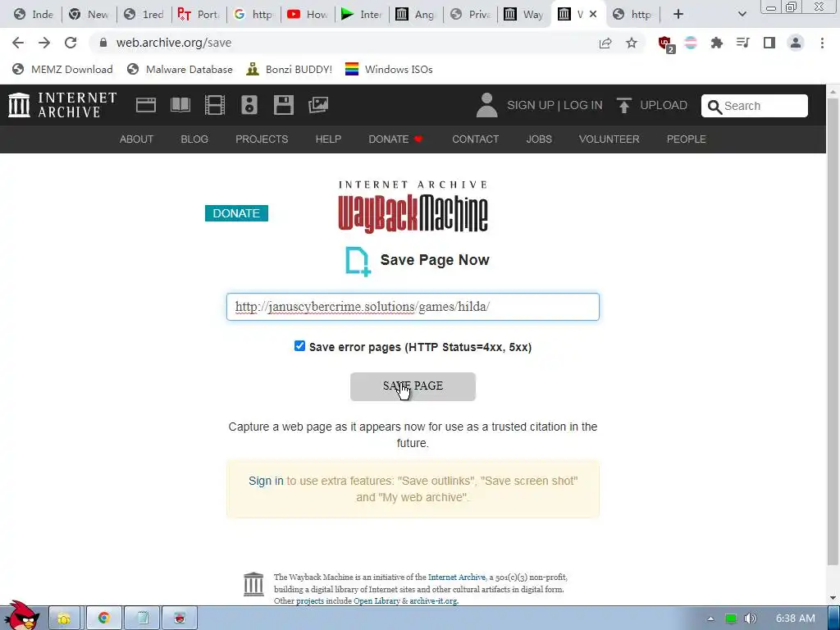Viewport: 840px width, 630px height.
Task: Open the ABOUT nav item
Action: 137,139
